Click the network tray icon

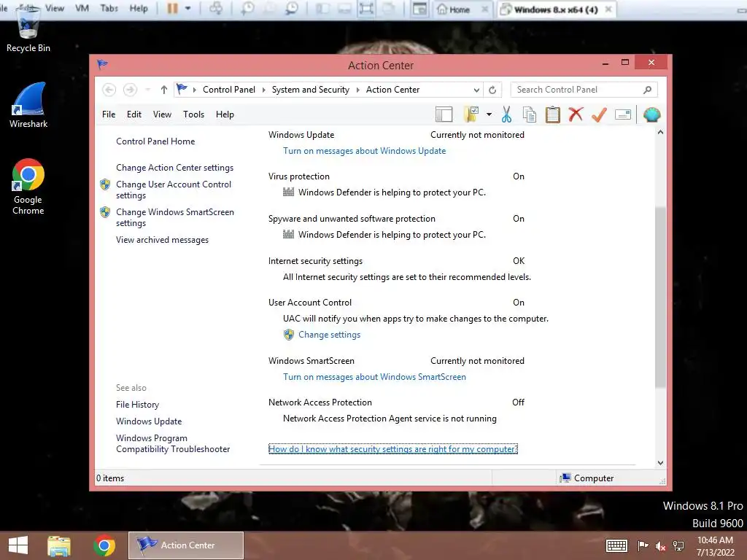coord(678,546)
